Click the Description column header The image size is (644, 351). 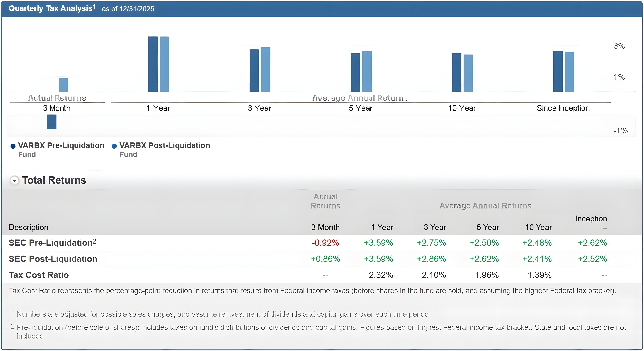[x=29, y=227]
